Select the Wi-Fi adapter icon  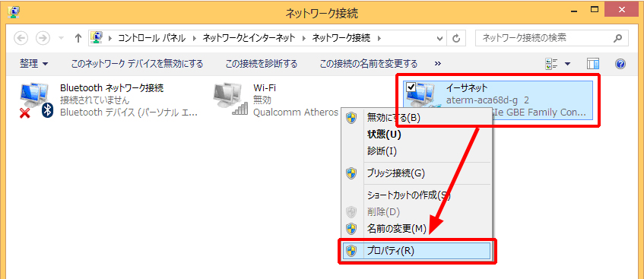tap(231, 99)
